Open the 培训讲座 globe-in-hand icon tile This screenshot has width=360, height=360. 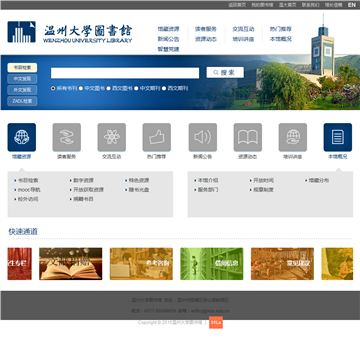(x=293, y=137)
